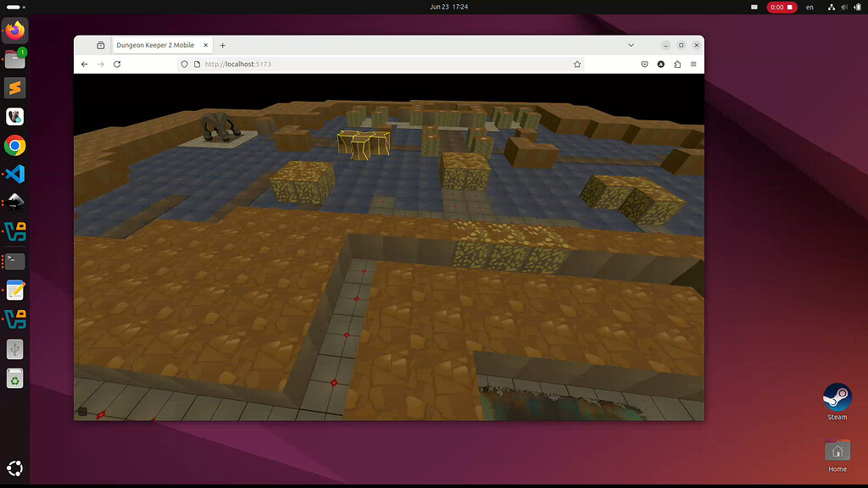The image size is (868, 488).
Task: Launch Google Chrome from the dock
Action: click(x=14, y=146)
